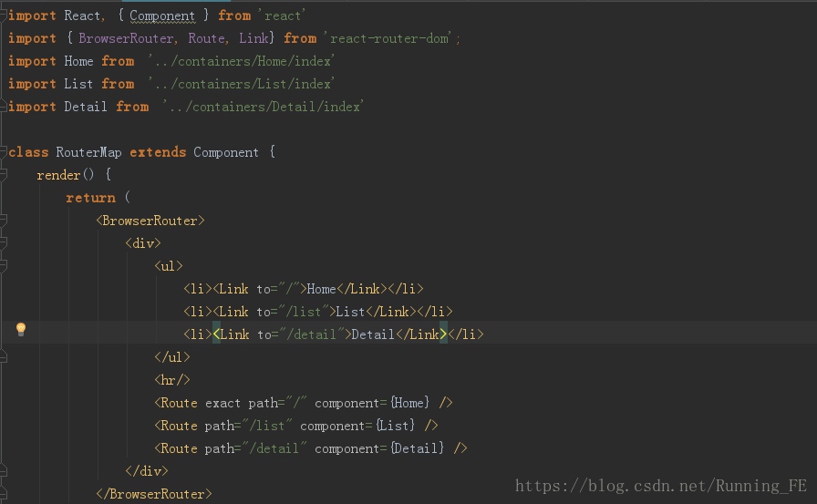The width and height of the screenshot is (817, 504).
Task: Click the closing div tag fold marker
Action: pos(3,471)
